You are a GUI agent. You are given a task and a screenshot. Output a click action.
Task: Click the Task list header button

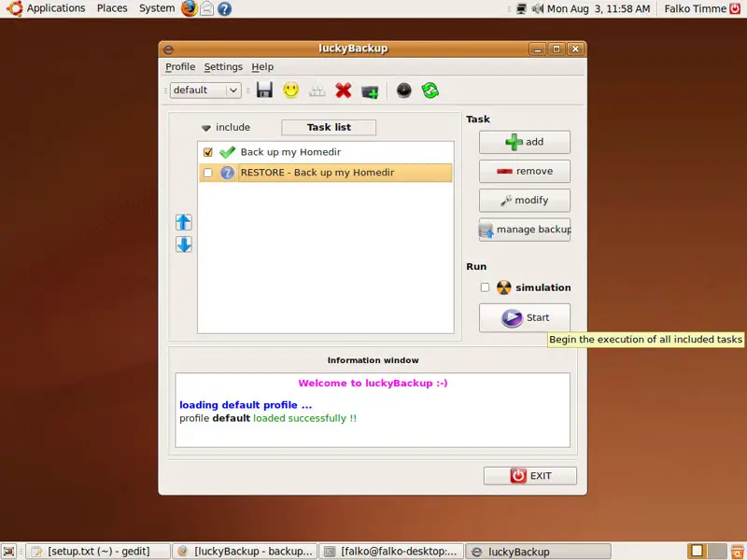coord(329,127)
